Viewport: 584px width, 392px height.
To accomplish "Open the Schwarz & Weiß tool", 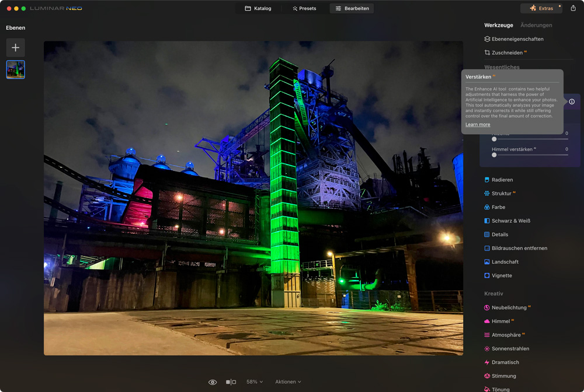I will (510, 221).
